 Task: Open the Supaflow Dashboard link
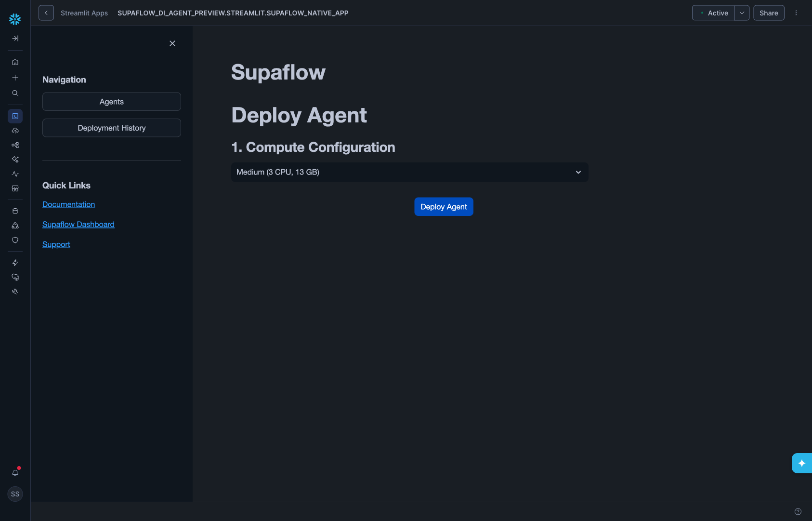[79, 225]
